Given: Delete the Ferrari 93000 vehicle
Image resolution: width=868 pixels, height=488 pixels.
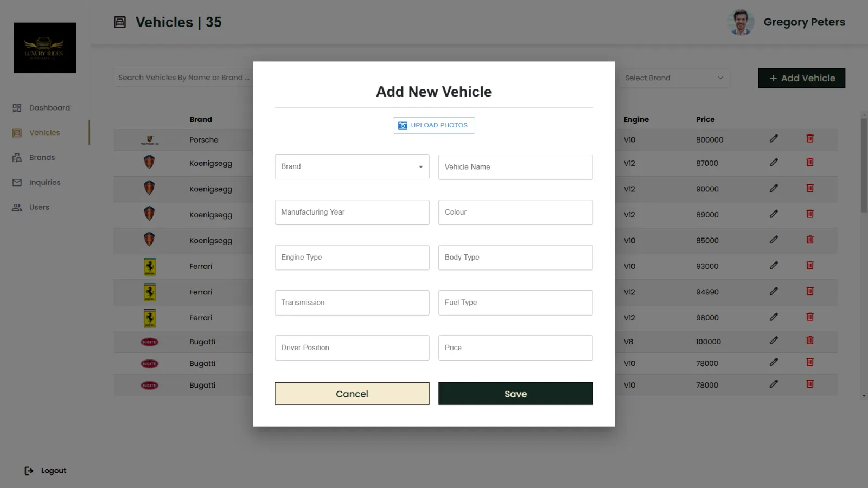Looking at the screenshot, I should tap(810, 265).
